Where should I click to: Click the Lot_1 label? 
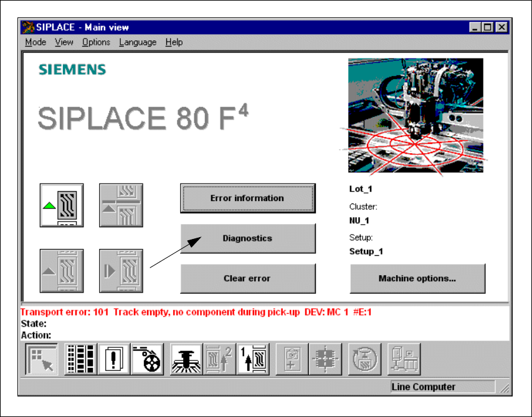(361, 189)
